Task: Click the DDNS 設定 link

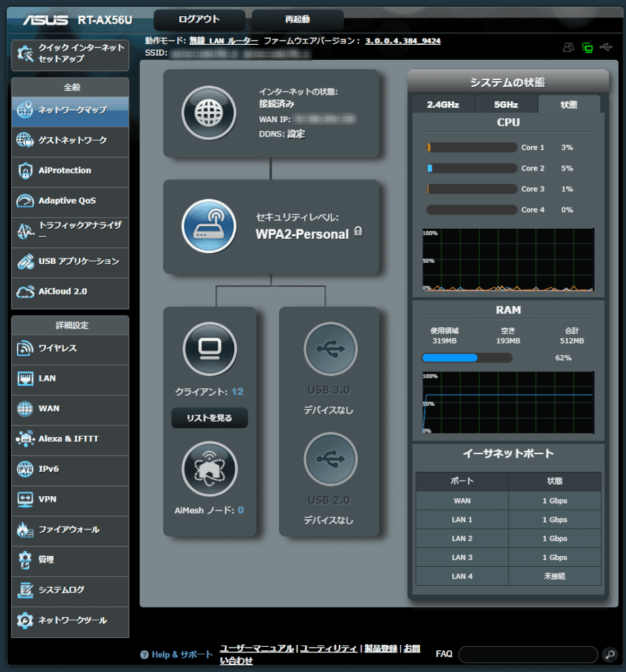Action: coord(296,134)
